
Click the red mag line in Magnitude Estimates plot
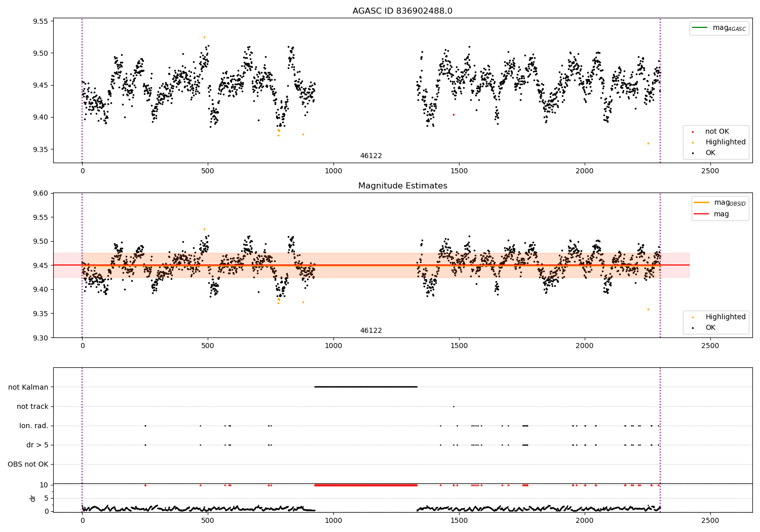[371, 265]
